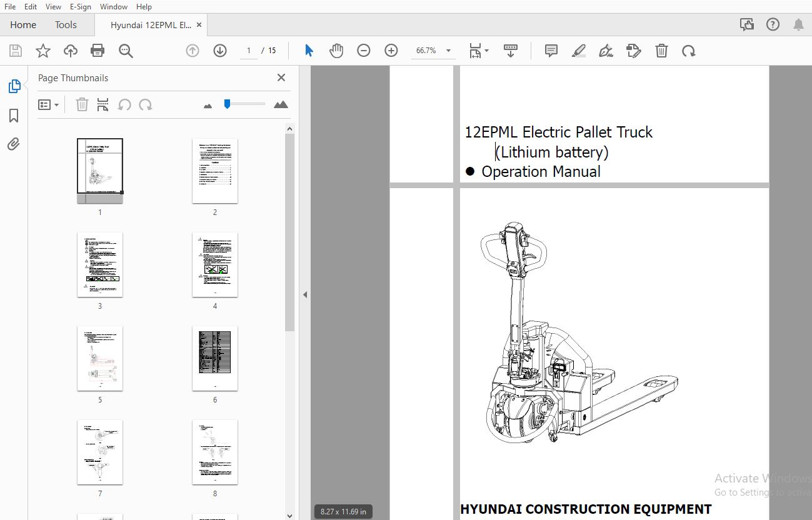Select the page 2 thumbnail

(x=215, y=171)
